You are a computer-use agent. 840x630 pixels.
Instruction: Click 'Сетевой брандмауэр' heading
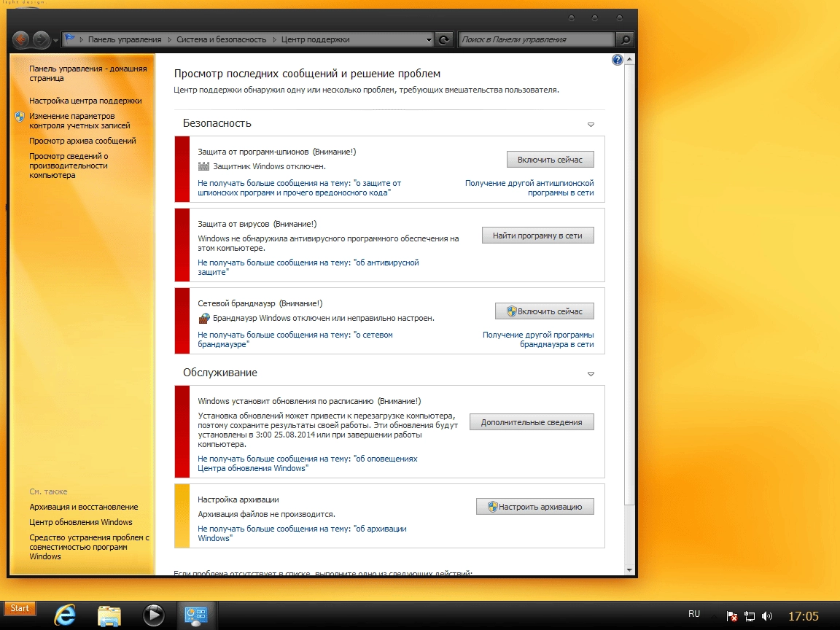[236, 303]
